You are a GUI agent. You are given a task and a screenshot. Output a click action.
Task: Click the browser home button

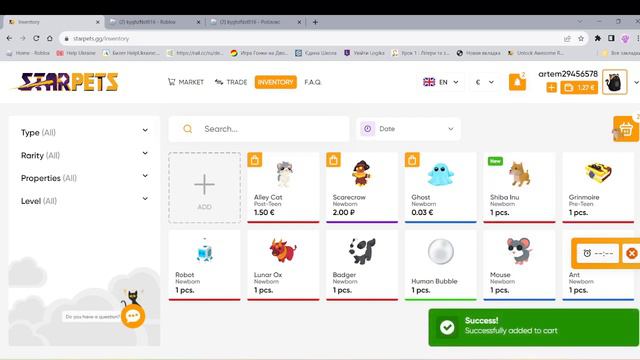point(50,38)
